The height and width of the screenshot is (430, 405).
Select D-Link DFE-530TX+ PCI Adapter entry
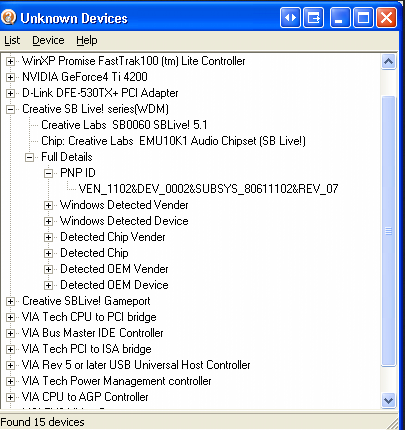pyautogui.click(x=100, y=93)
